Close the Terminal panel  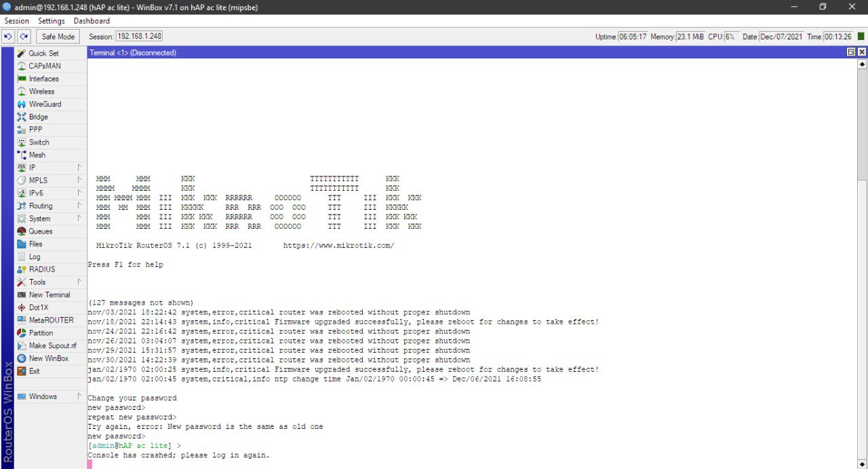click(x=862, y=52)
